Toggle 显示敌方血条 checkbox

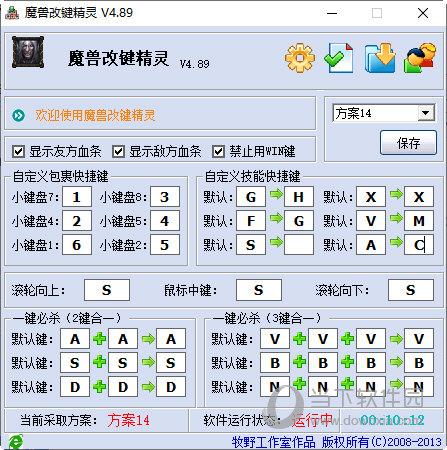118,152
